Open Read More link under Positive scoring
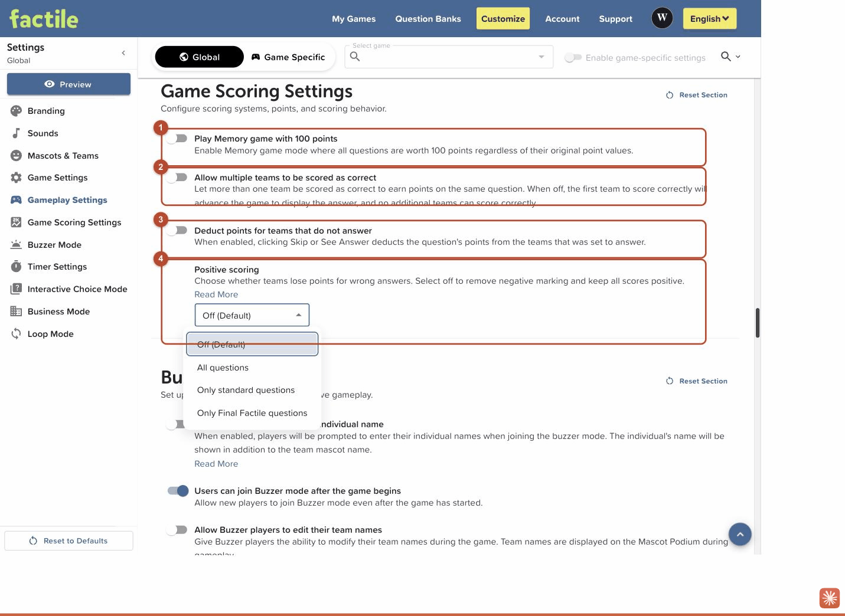 tap(216, 294)
